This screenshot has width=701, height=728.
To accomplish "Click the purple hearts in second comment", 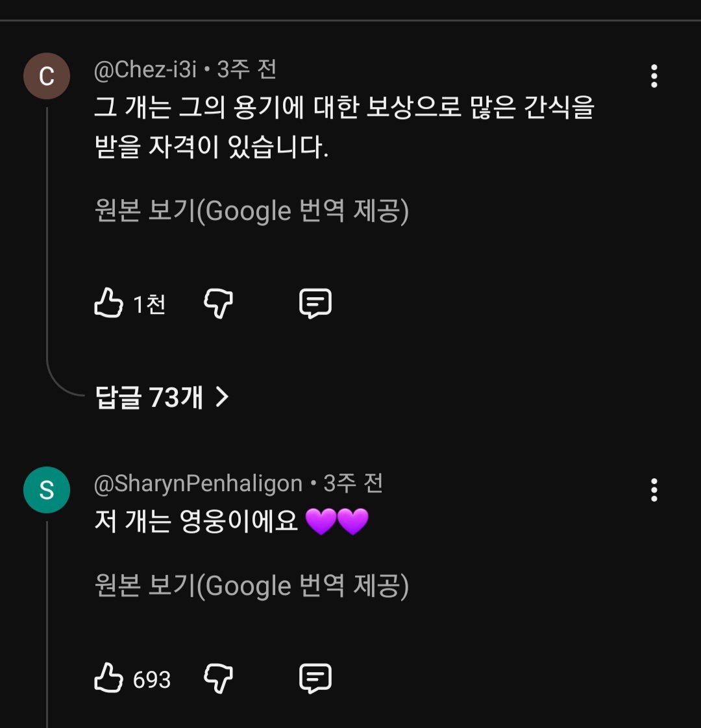I will pyautogui.click(x=336, y=521).
